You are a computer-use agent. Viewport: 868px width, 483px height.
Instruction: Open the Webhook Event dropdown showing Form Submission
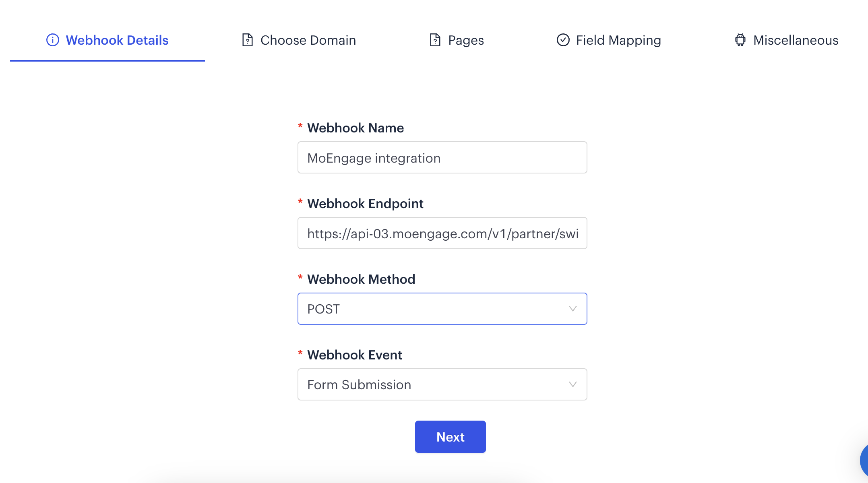(442, 384)
